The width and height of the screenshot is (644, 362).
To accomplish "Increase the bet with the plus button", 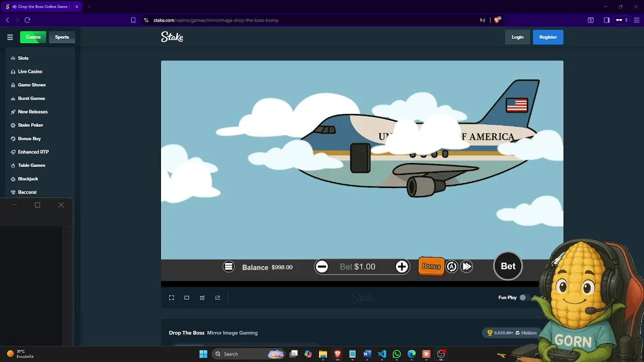I will tap(401, 267).
